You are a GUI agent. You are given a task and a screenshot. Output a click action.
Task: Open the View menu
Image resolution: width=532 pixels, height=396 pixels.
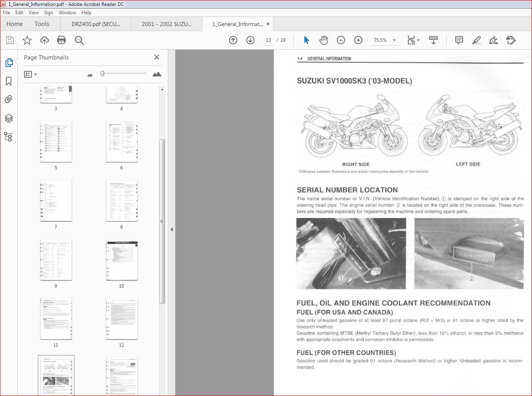pyautogui.click(x=34, y=13)
